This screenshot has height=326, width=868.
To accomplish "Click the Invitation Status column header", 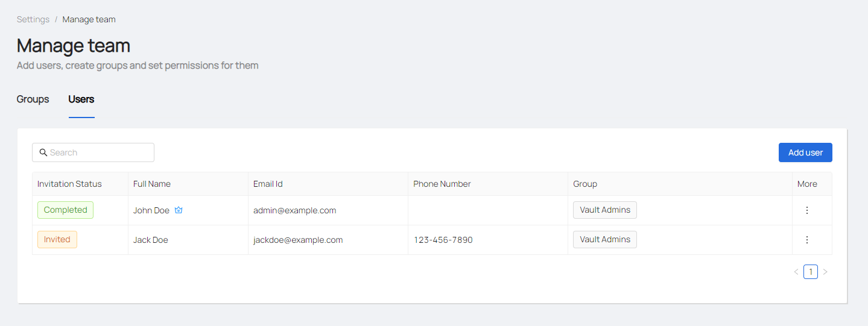I will click(69, 184).
